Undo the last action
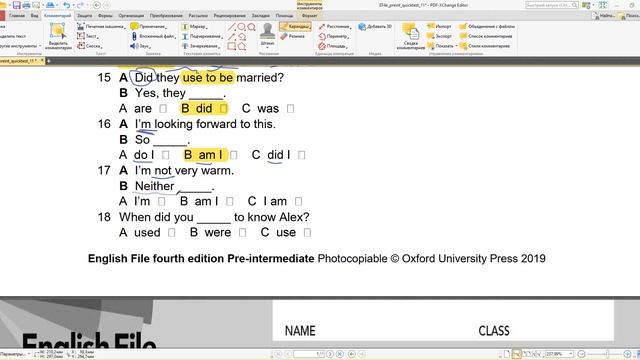Screen dimensions: 640x360 [67, 5]
